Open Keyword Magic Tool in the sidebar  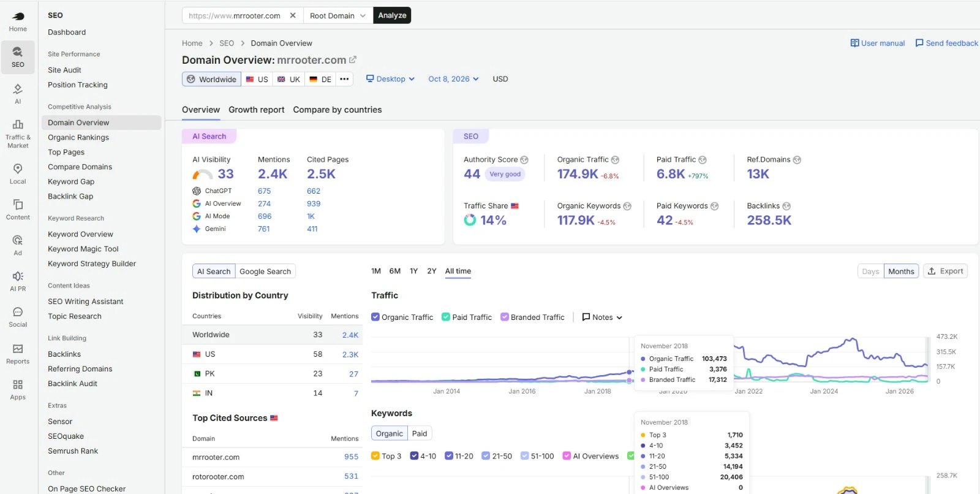pyautogui.click(x=83, y=249)
